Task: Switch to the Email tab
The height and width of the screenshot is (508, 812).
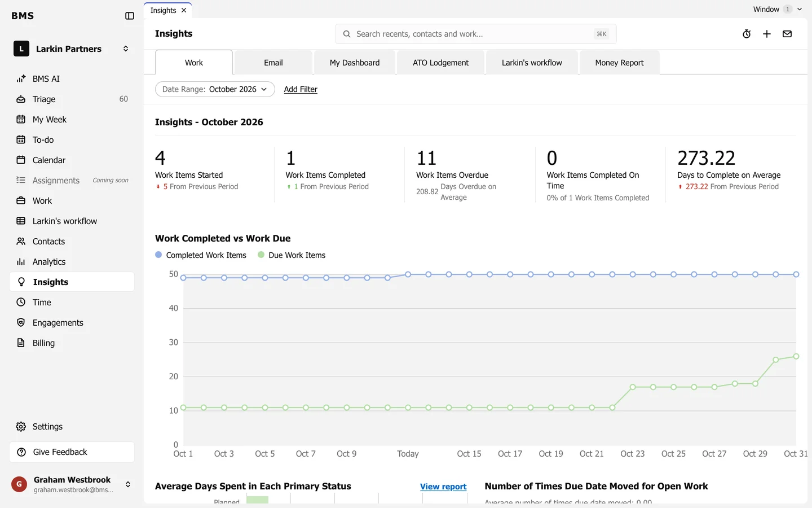Action: [273, 63]
